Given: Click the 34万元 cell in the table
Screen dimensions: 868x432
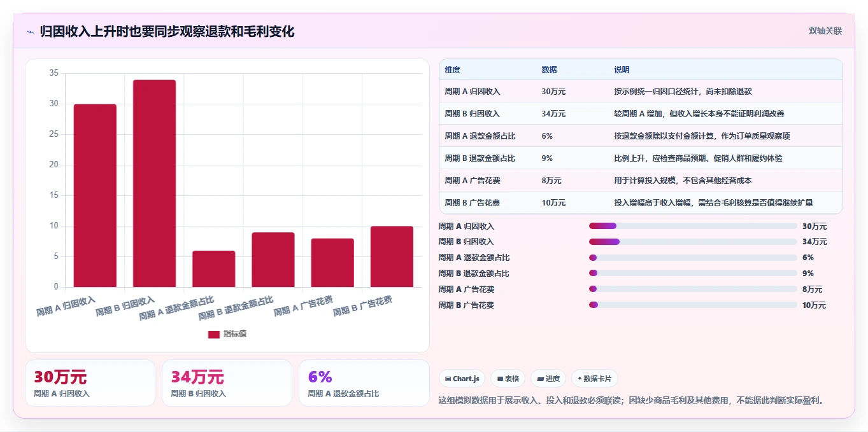Looking at the screenshot, I should [x=553, y=114].
